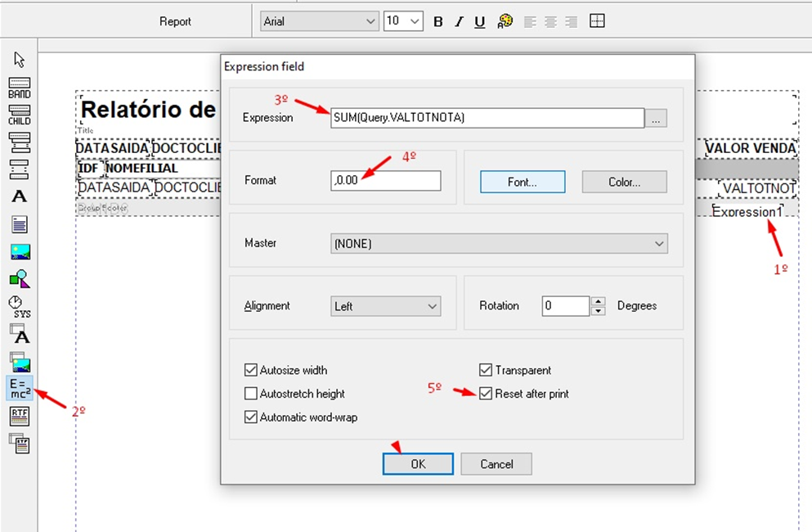812x532 pixels.
Task: Uncheck Reset after print
Action: pyautogui.click(x=486, y=394)
